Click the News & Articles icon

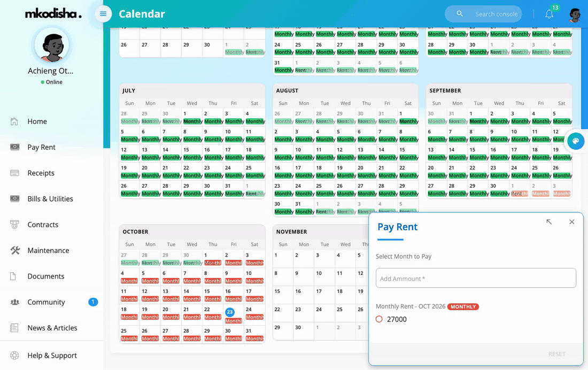(14, 328)
